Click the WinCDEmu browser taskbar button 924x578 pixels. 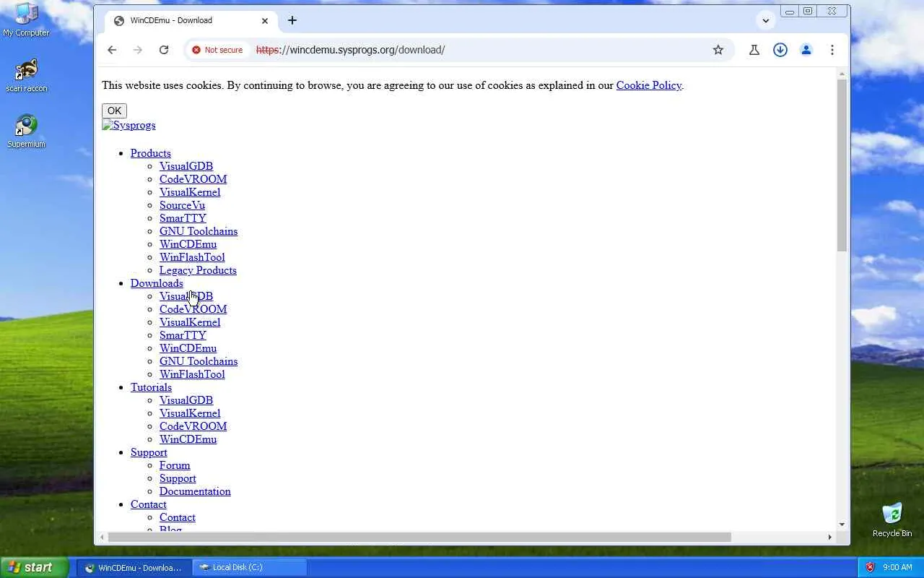(x=134, y=567)
